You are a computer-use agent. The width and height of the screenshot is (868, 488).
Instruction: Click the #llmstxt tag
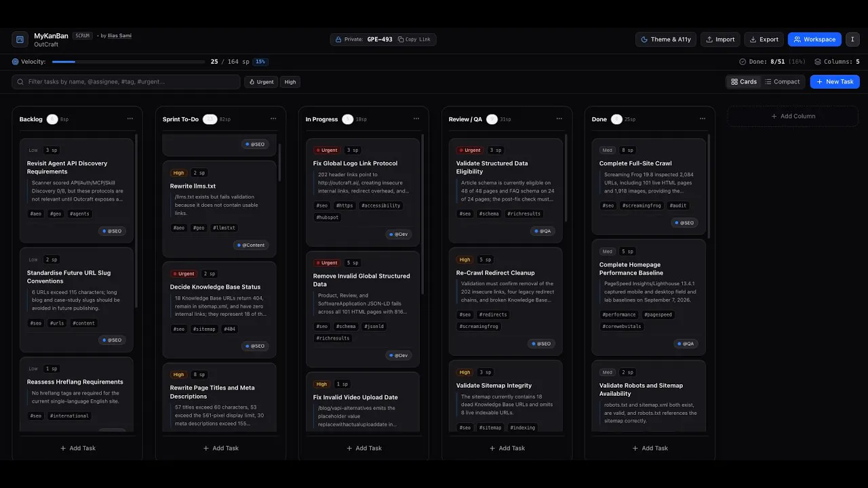click(x=224, y=228)
